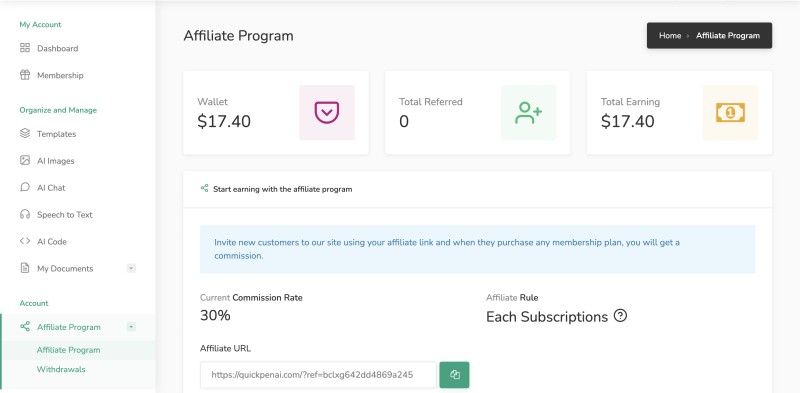The image size is (800, 393).
Task: Copy the affiliate URL with the green button
Action: (x=454, y=375)
